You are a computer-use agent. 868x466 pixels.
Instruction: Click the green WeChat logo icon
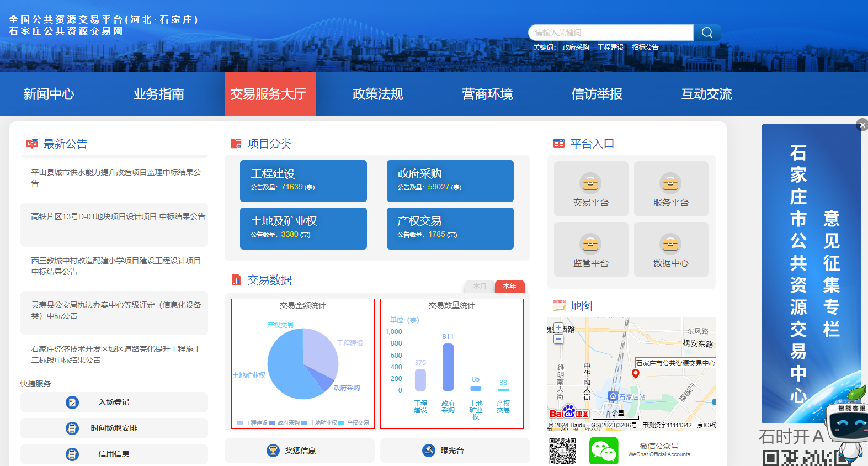(604, 451)
